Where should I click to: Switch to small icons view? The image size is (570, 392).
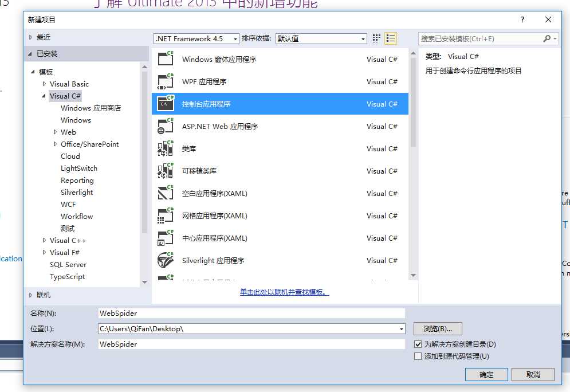(x=376, y=38)
